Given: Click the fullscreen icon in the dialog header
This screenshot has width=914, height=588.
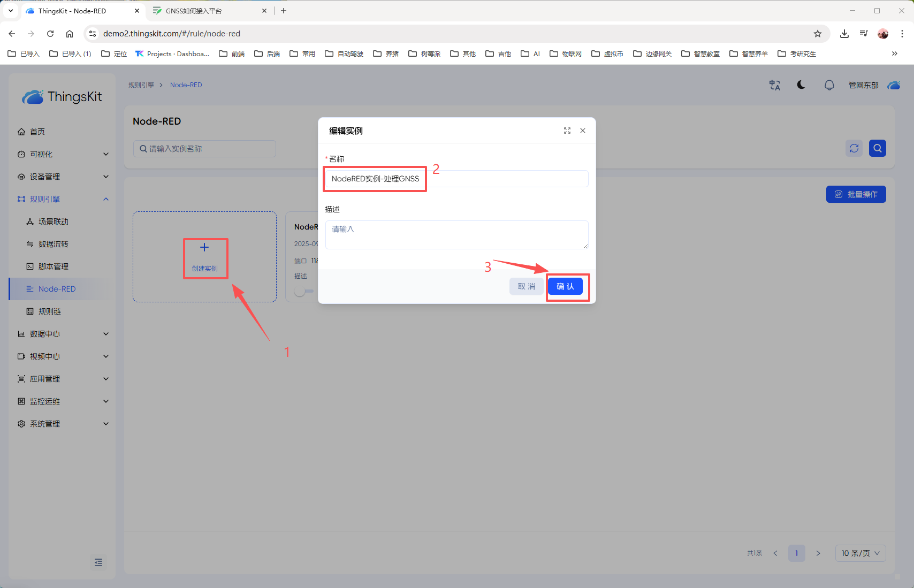Looking at the screenshot, I should coord(567,131).
